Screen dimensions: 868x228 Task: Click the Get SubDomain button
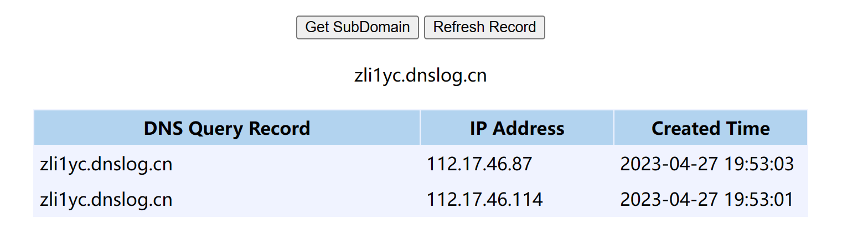(357, 27)
